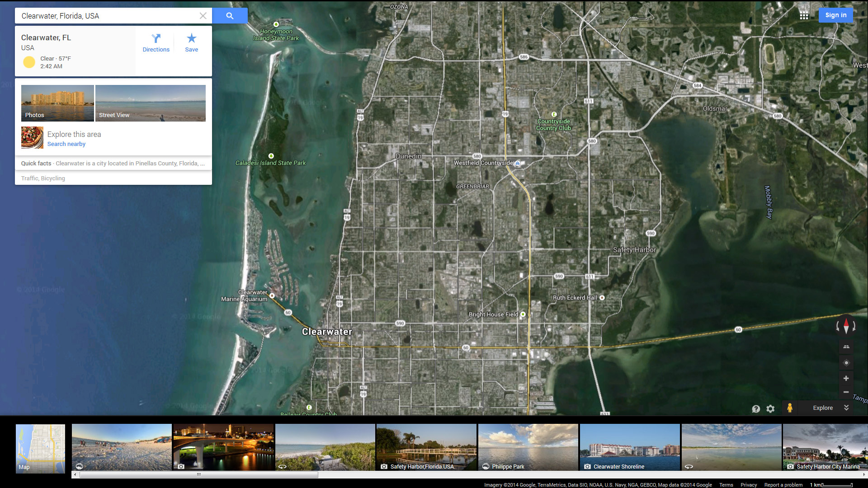Show my location on map
Screen dimensions: 868x488
pos(846,363)
